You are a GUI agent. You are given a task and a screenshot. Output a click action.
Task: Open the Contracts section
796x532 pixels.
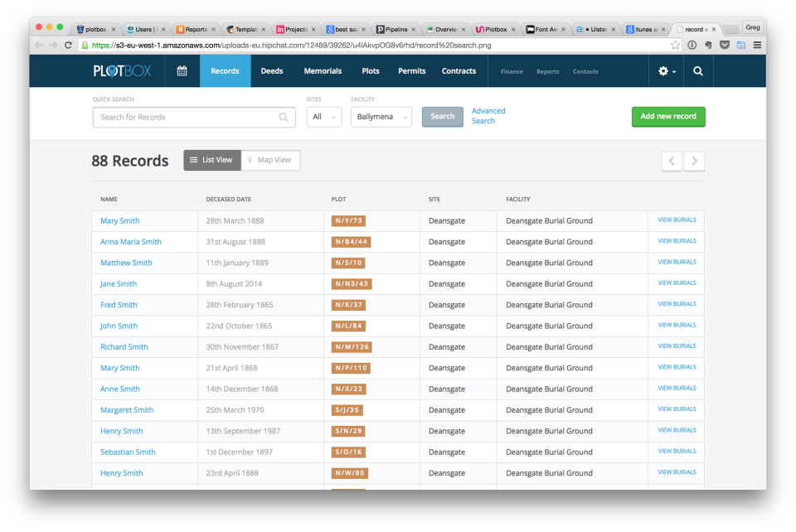tap(459, 71)
